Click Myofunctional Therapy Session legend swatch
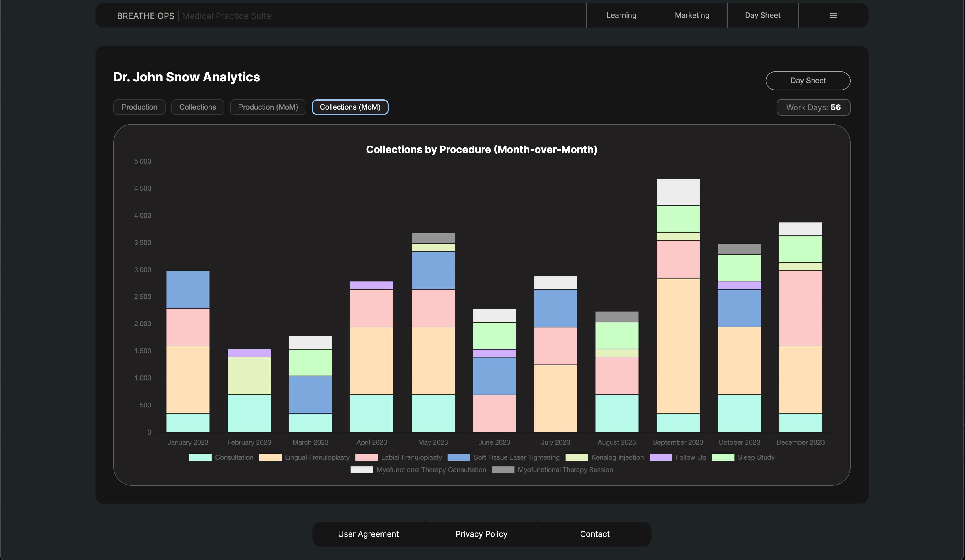This screenshot has height=560, width=965. pos(503,470)
